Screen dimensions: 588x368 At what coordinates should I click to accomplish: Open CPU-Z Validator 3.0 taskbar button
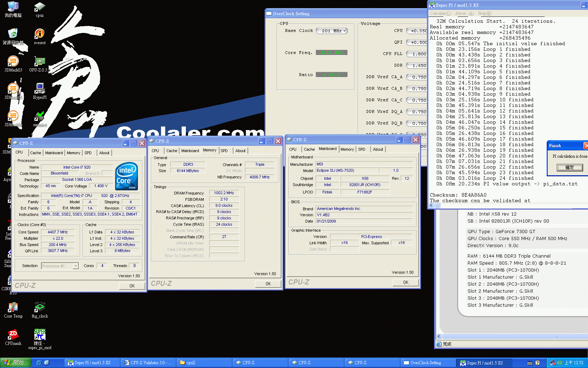148,363
